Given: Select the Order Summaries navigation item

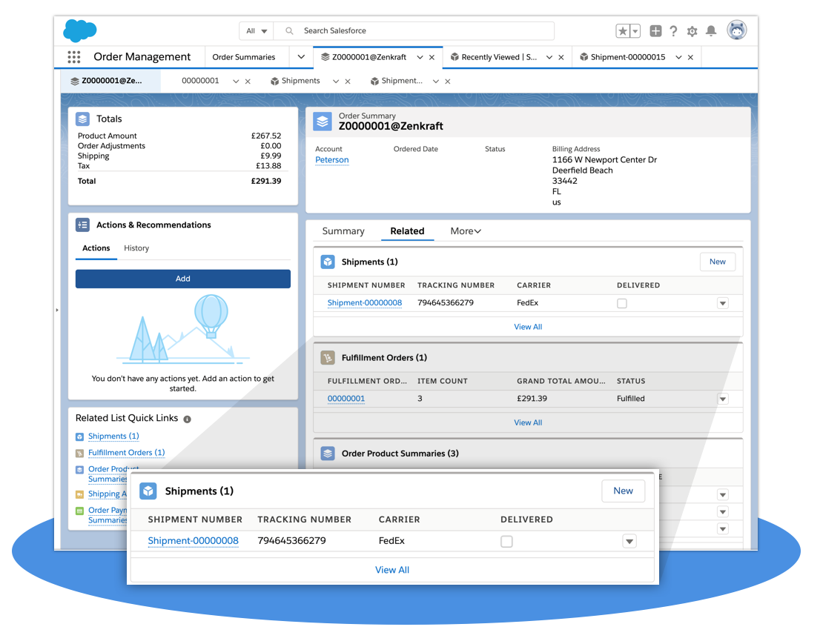Looking at the screenshot, I should point(244,57).
